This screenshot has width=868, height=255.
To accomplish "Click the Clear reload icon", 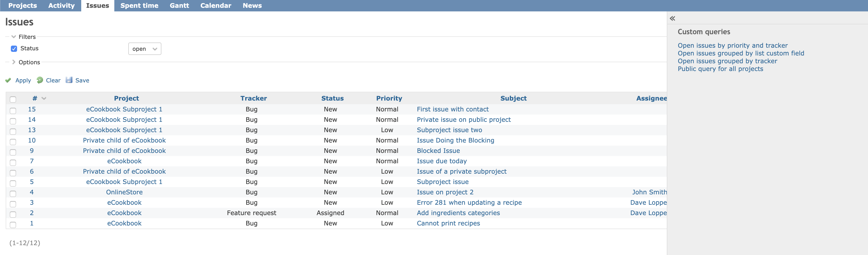I will point(40,80).
